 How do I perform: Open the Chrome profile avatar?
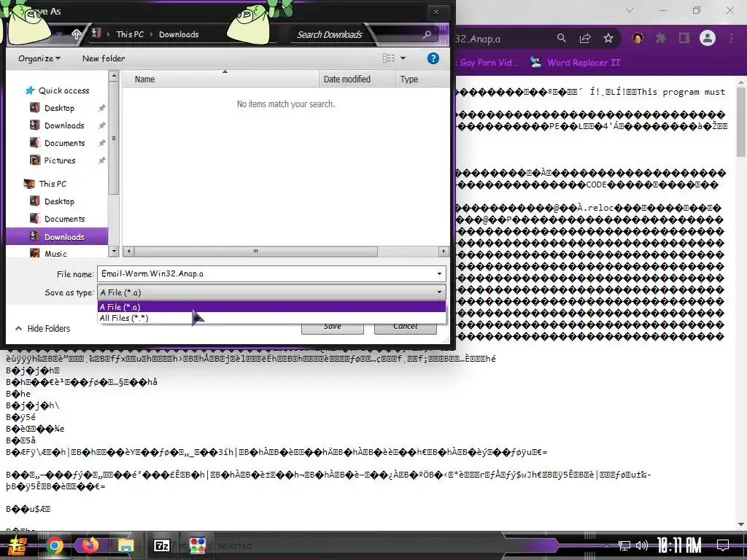click(x=708, y=38)
